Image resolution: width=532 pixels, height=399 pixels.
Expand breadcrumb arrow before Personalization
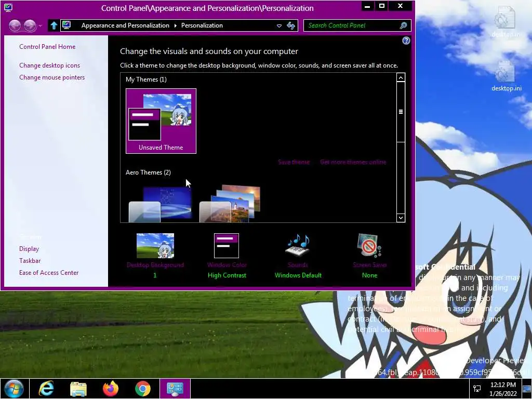pos(176,26)
